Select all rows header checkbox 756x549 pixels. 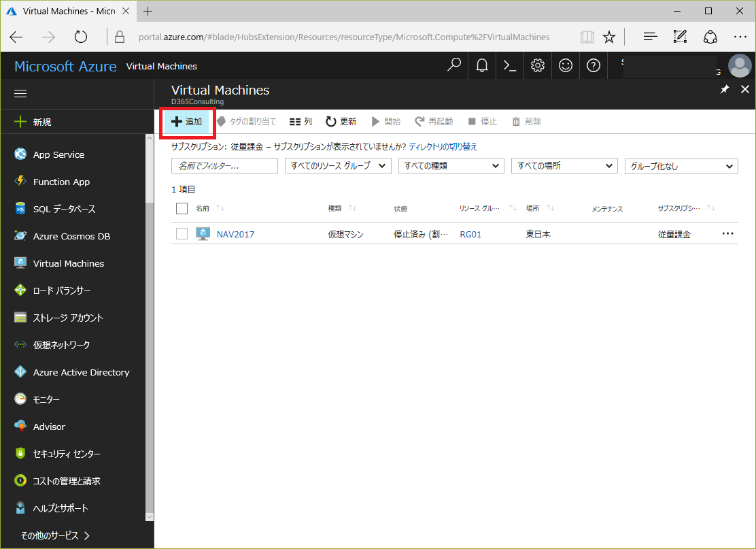tap(182, 208)
